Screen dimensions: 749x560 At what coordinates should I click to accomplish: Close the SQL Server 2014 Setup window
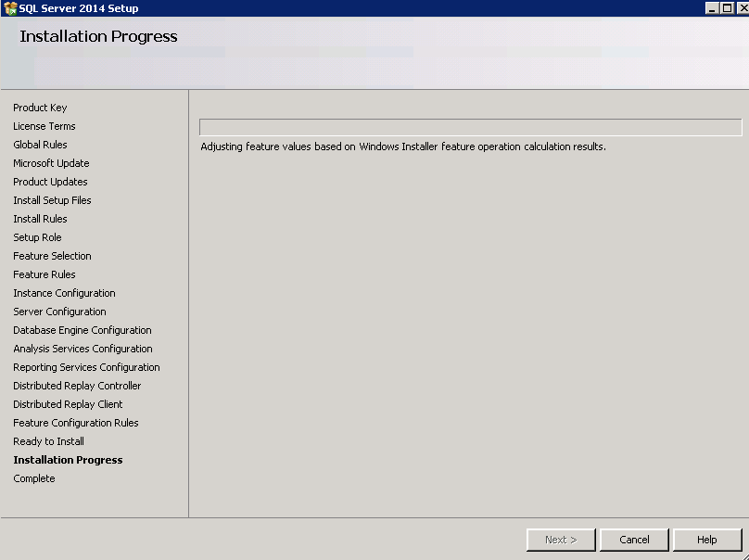(743, 8)
